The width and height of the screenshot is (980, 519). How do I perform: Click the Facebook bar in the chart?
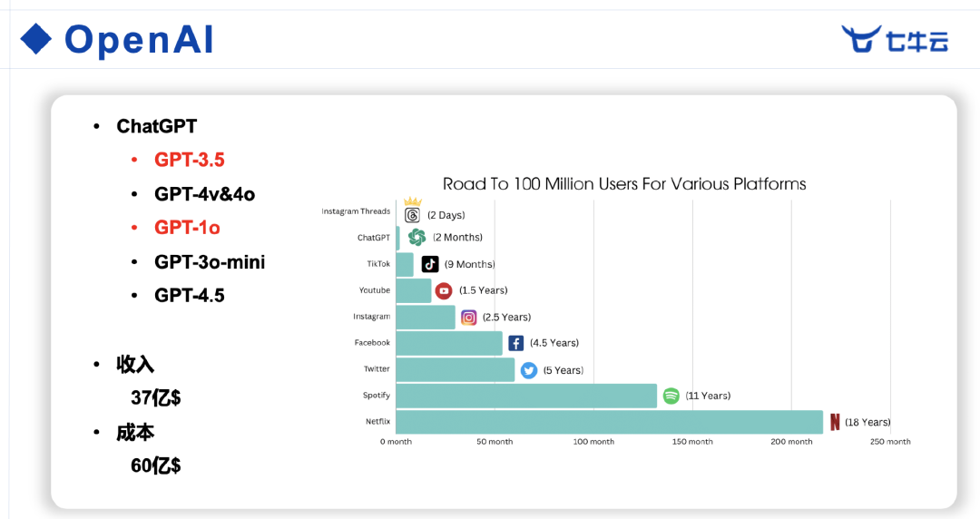(449, 343)
